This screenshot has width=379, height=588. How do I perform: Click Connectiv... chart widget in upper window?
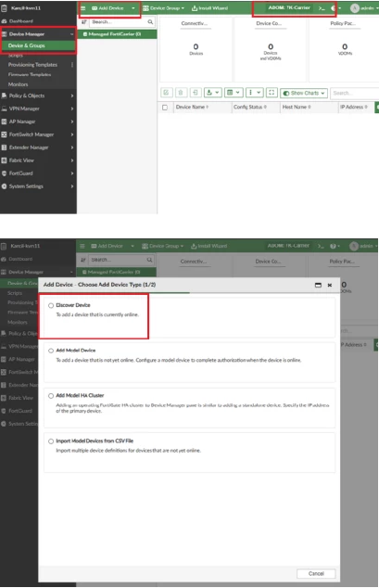[196, 49]
